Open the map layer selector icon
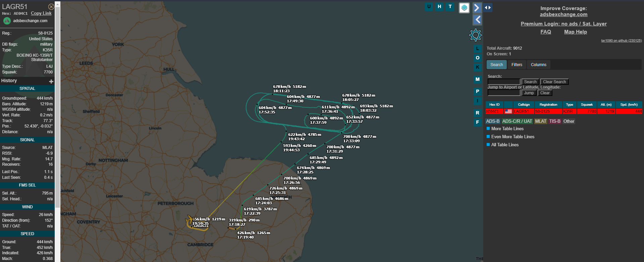 tap(464, 8)
